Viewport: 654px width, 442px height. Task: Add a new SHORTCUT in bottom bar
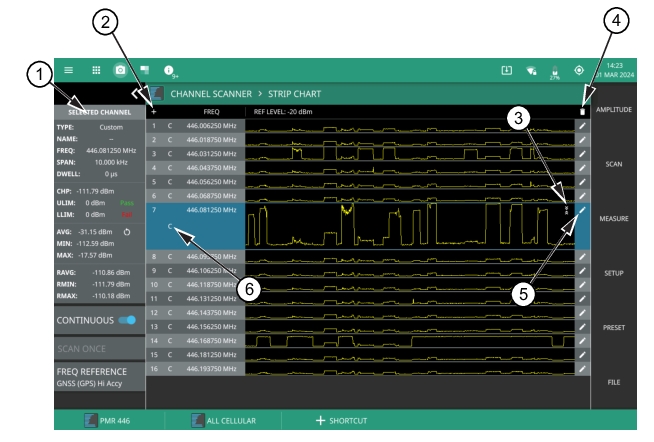pos(338,421)
